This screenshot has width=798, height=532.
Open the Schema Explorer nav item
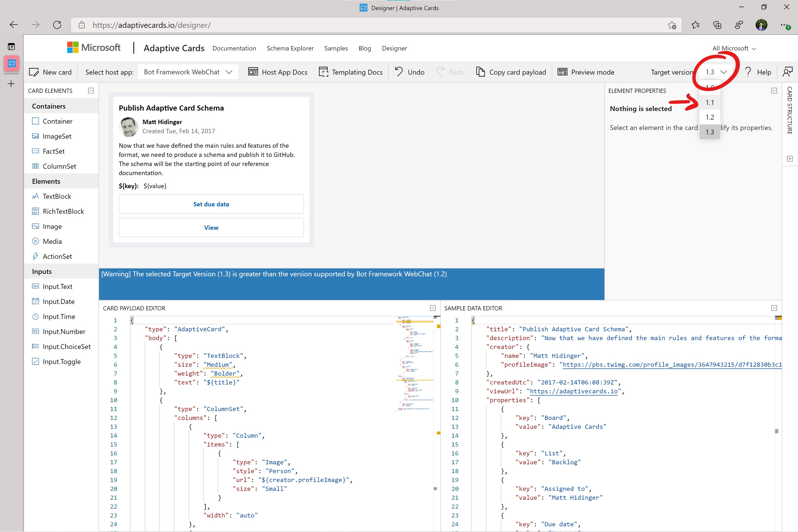290,48
